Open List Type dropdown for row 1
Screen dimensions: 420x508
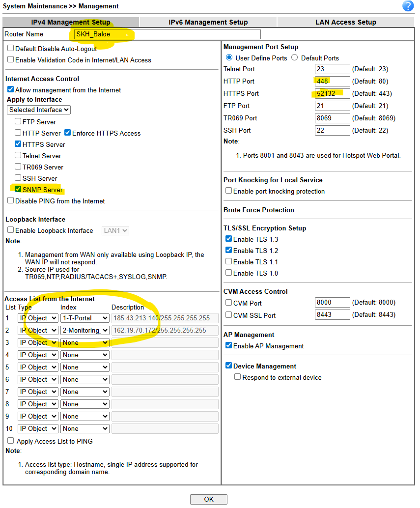pyautogui.click(x=38, y=318)
